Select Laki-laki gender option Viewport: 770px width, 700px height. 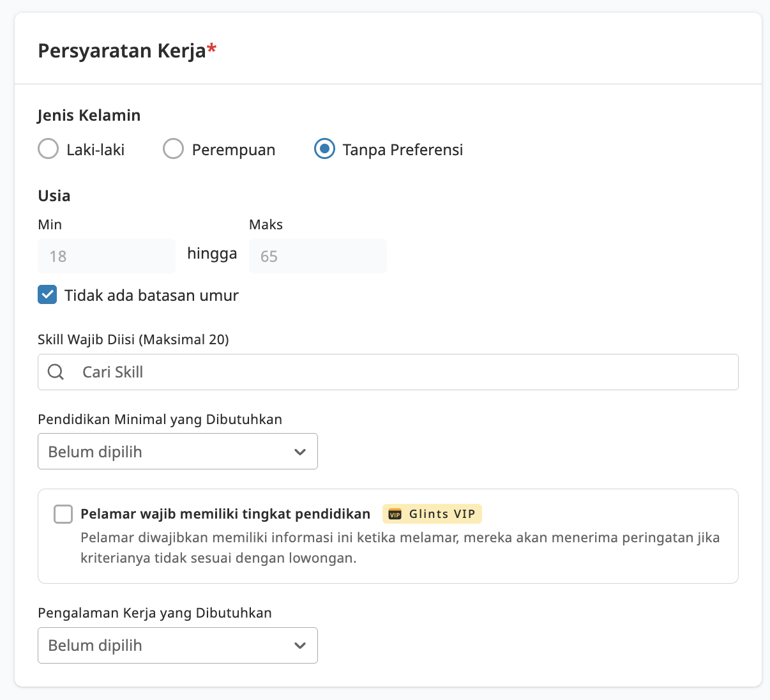click(x=48, y=148)
